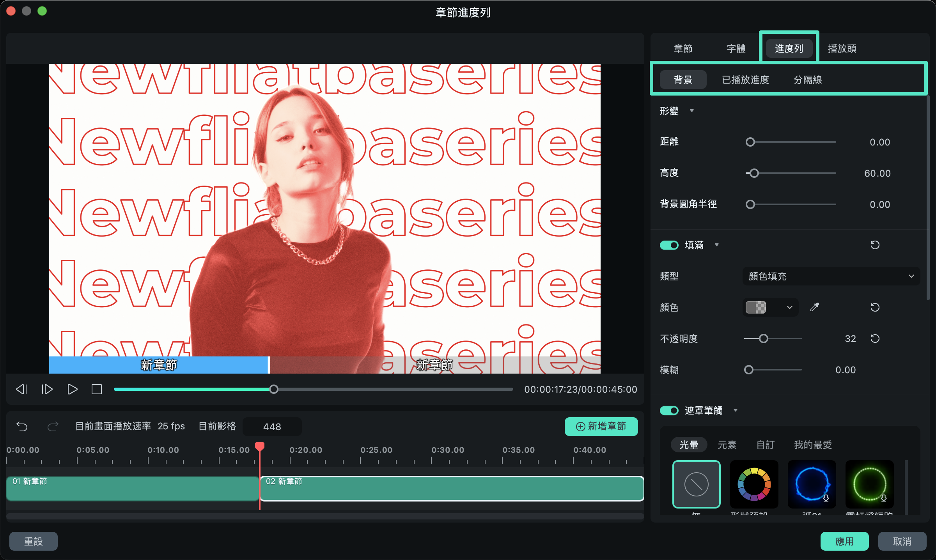This screenshot has height=560, width=936.
Task: Reset the 不透明度 opacity value
Action: coord(875,338)
